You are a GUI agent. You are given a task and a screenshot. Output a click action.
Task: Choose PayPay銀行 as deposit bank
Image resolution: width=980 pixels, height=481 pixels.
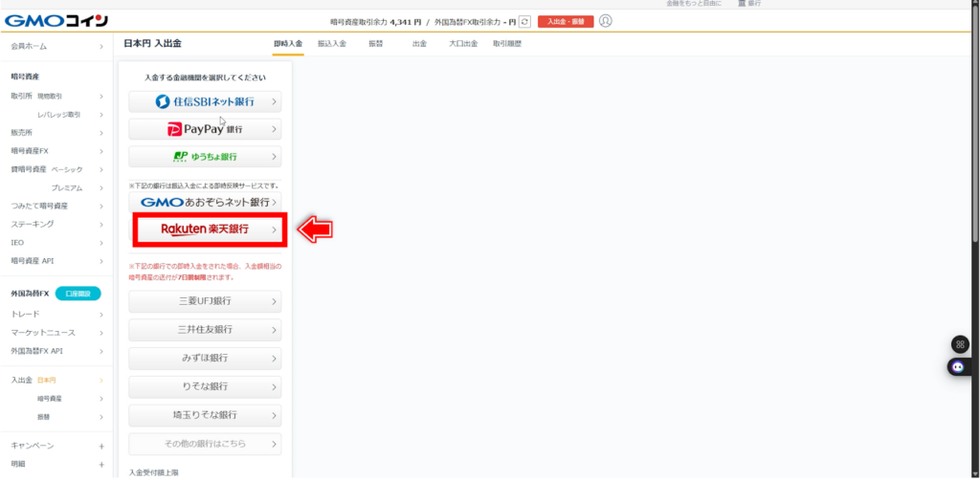(205, 129)
